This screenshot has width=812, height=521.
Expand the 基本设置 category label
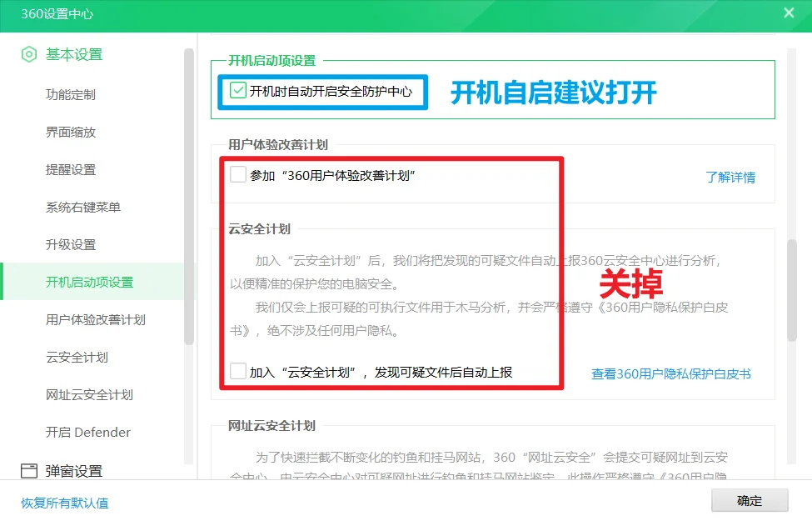[74, 54]
